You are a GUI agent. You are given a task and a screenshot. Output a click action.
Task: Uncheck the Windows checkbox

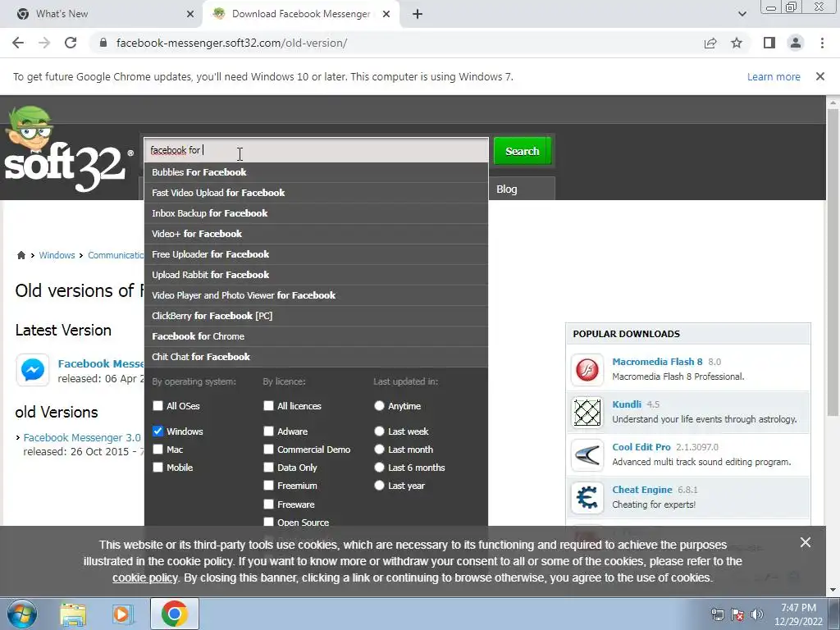(157, 431)
